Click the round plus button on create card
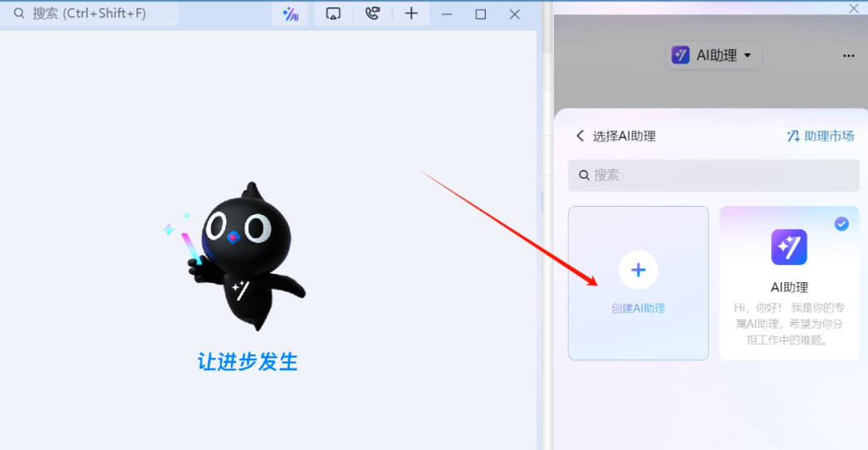The width and height of the screenshot is (868, 450). tap(638, 270)
